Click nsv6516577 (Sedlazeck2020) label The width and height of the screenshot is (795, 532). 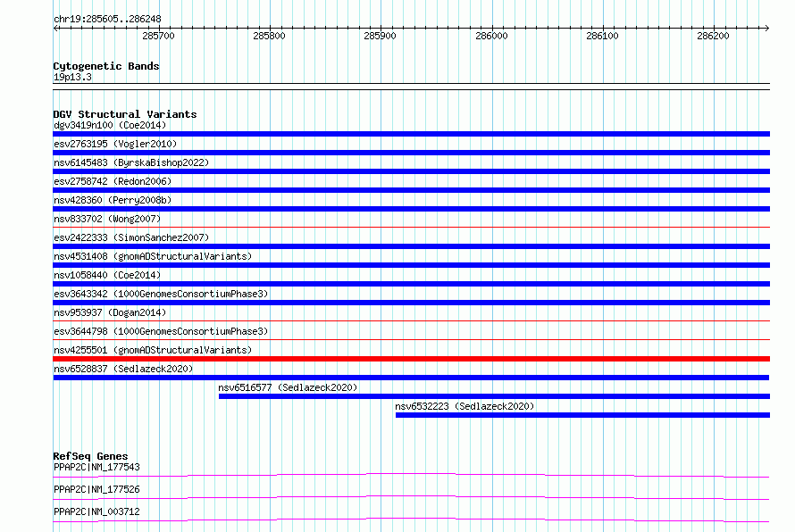[288, 387]
